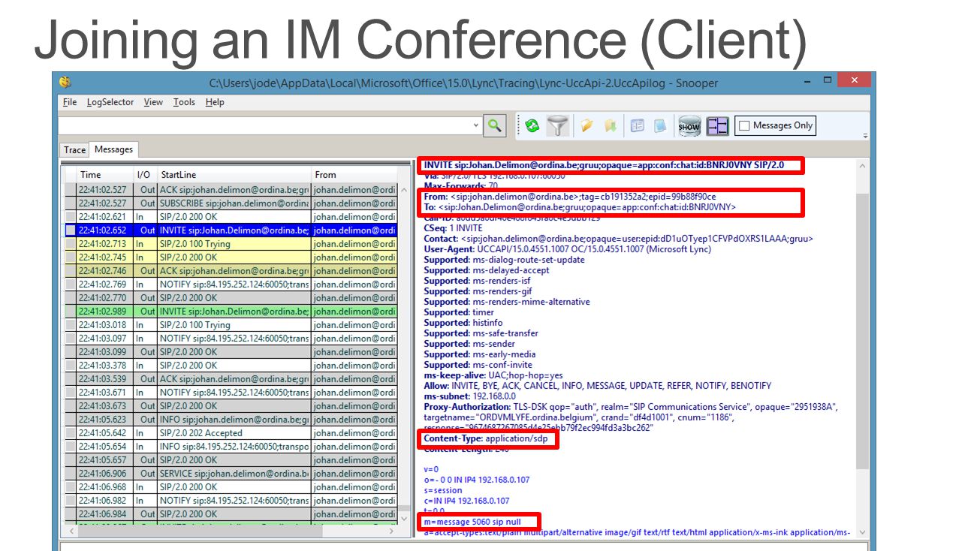980x551 pixels.
Task: Select the green INVITE row at 22:41:02.989
Action: click(231, 312)
